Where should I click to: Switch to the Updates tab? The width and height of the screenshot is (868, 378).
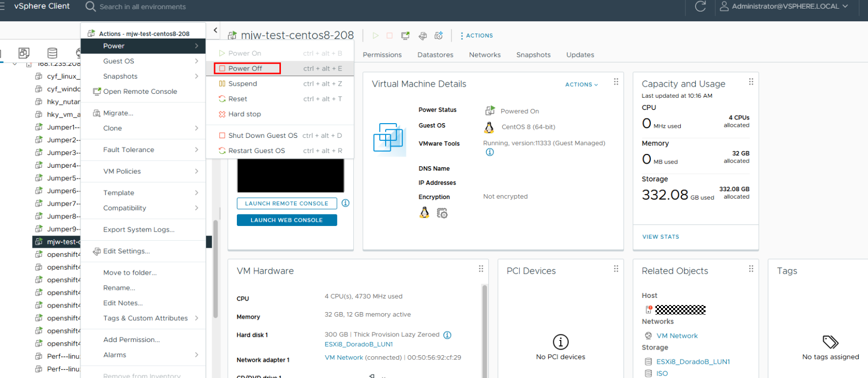tap(580, 55)
